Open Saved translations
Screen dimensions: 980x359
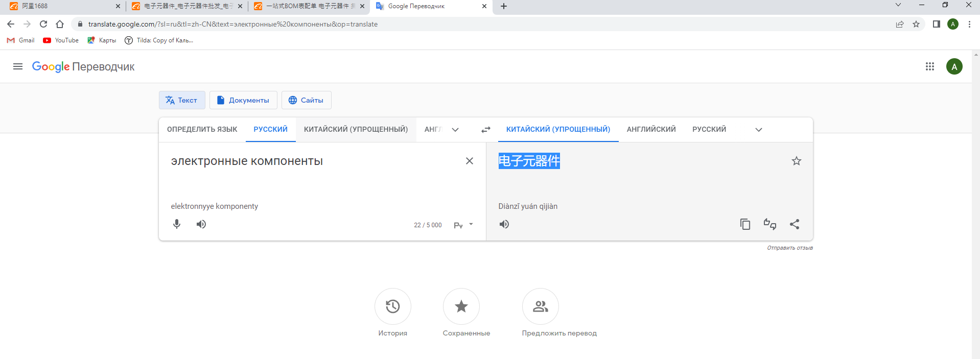click(x=461, y=306)
